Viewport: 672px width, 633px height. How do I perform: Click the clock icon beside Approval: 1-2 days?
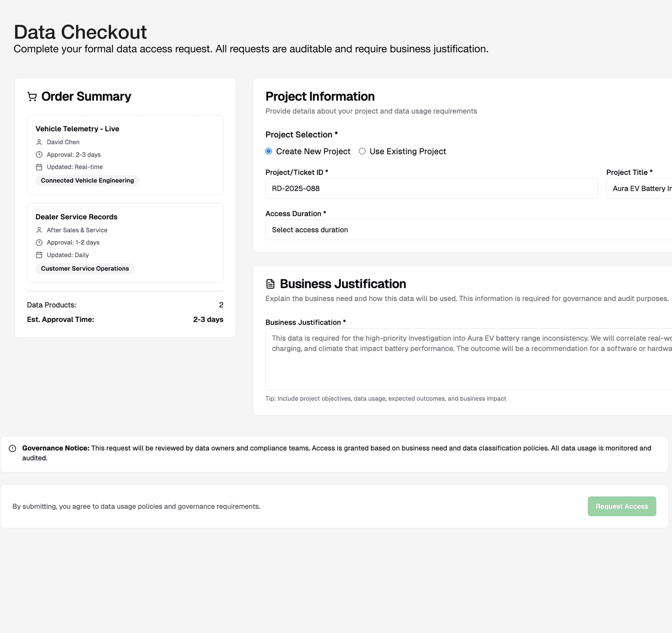39,243
